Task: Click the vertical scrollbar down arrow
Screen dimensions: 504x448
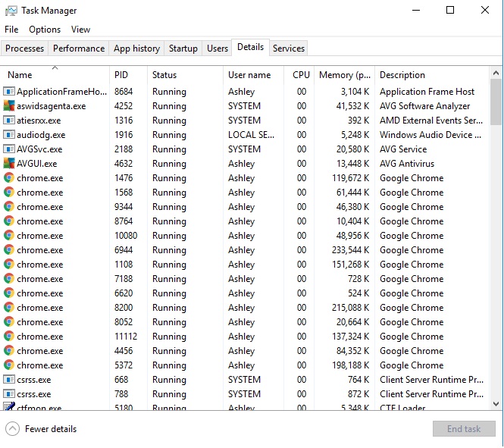Action: click(x=496, y=404)
